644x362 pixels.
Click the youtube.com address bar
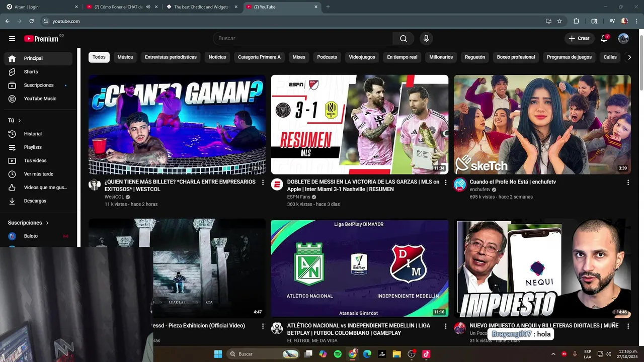click(292, 21)
